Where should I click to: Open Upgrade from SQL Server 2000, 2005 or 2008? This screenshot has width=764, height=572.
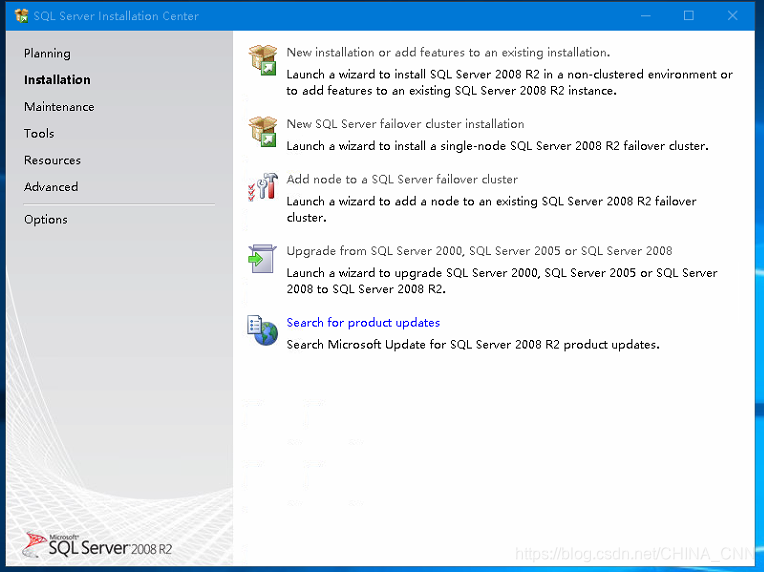pos(479,251)
